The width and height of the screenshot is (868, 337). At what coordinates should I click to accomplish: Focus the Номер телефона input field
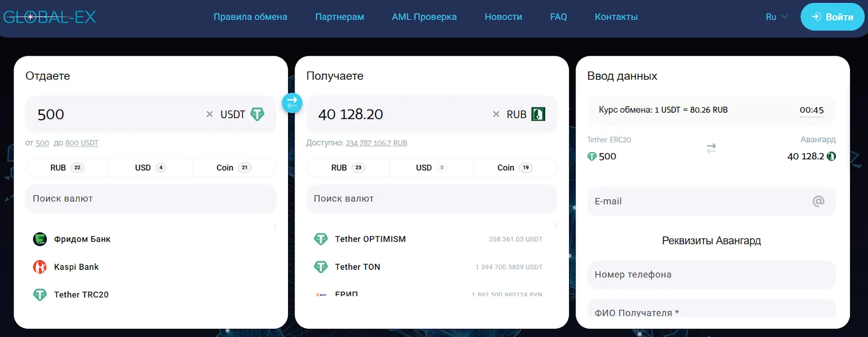711,275
